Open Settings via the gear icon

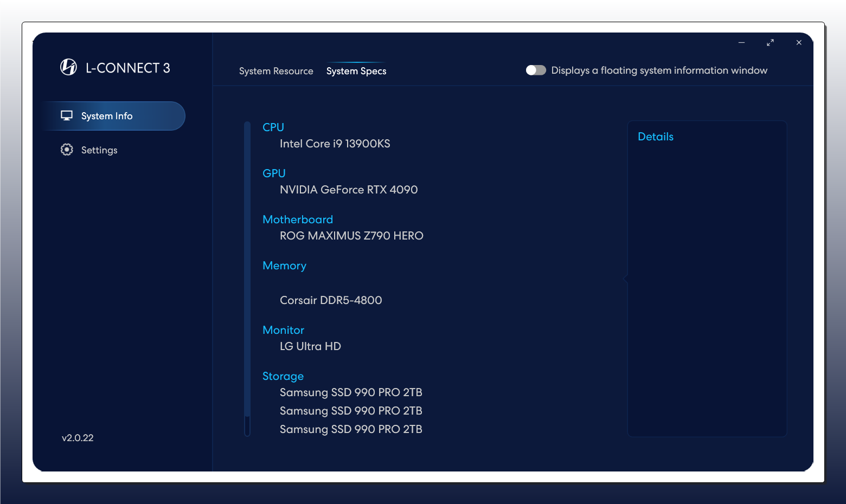point(67,150)
